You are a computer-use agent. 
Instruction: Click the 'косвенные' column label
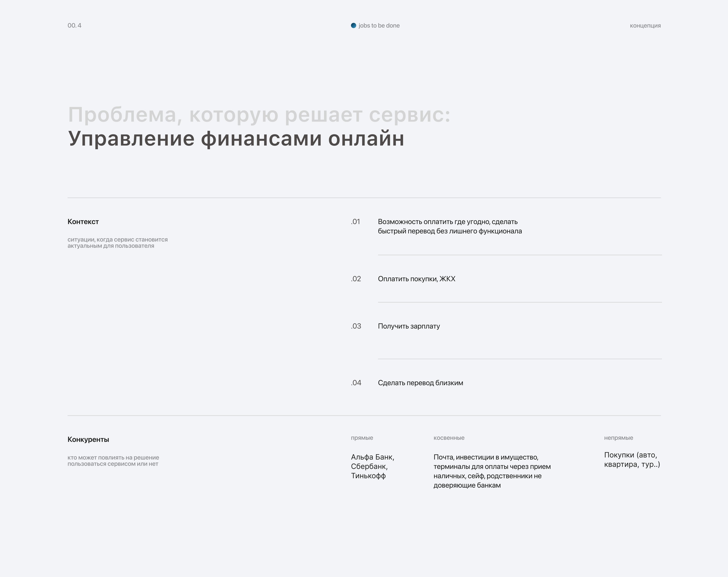(449, 438)
